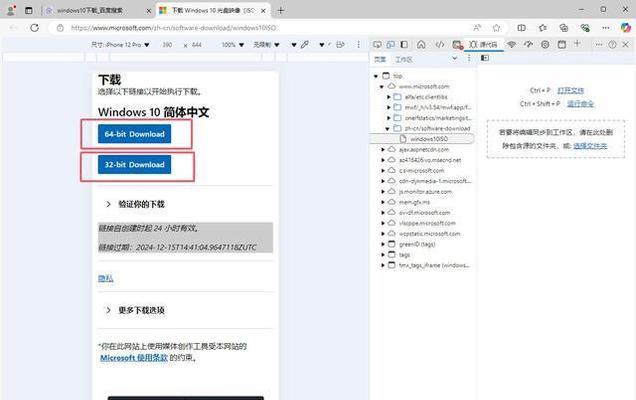The height and width of the screenshot is (400, 636).
Task: Select the Workspace subtab in Sources
Action: click(x=404, y=60)
